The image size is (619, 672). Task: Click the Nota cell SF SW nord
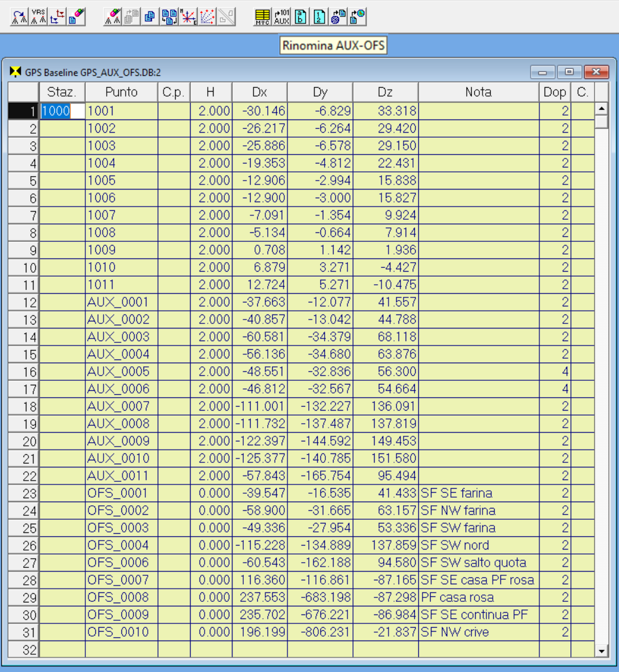[x=478, y=545]
